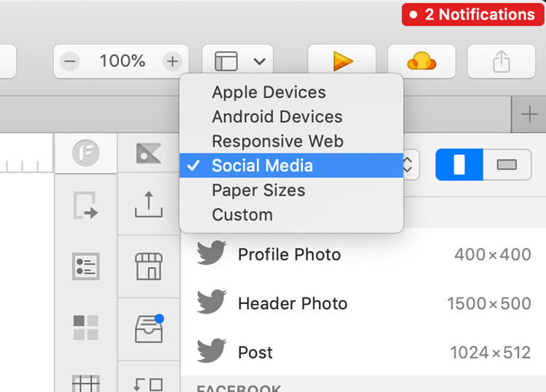Screen dimensions: 546x392
Task: Select portrait orientation toggle
Action: pos(459,165)
